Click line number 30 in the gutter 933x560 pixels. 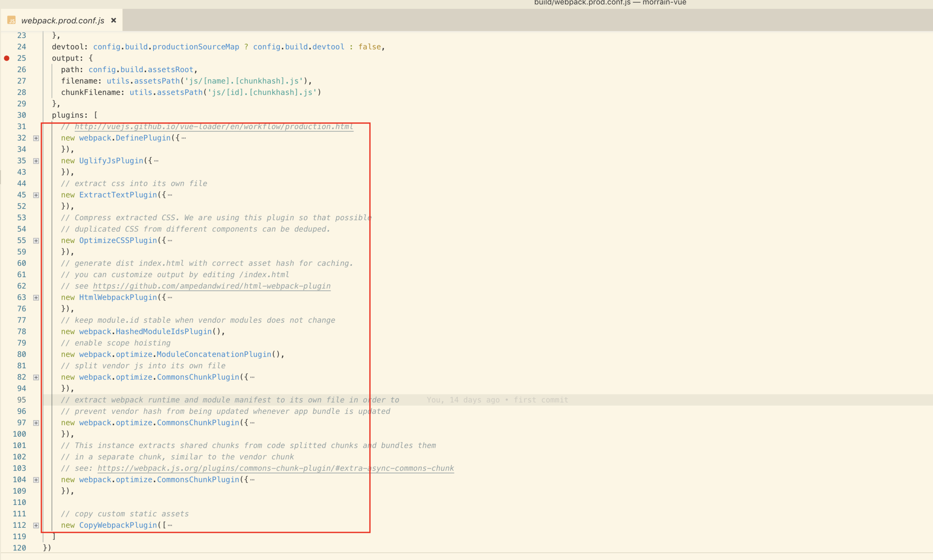[x=22, y=115]
